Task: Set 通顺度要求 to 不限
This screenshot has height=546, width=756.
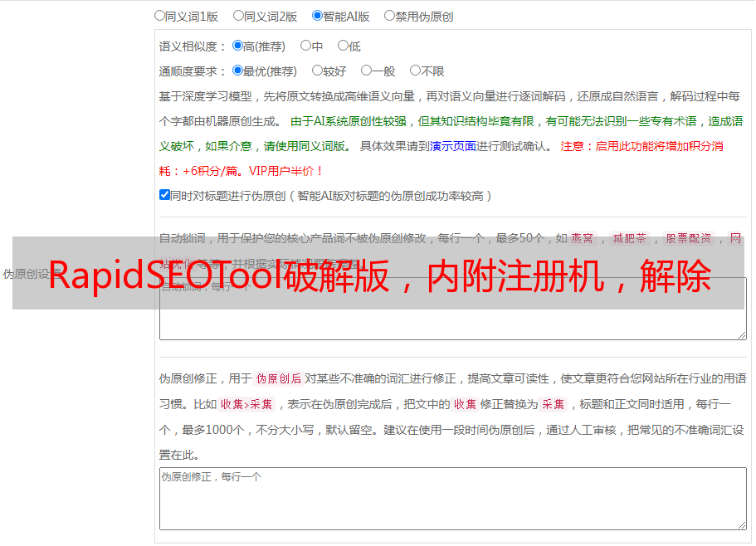Action: (415, 71)
